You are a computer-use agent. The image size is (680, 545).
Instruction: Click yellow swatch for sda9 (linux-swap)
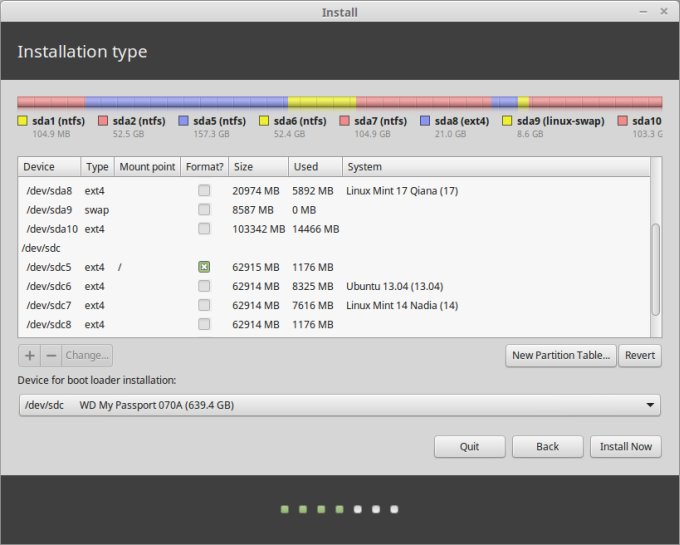[507, 121]
